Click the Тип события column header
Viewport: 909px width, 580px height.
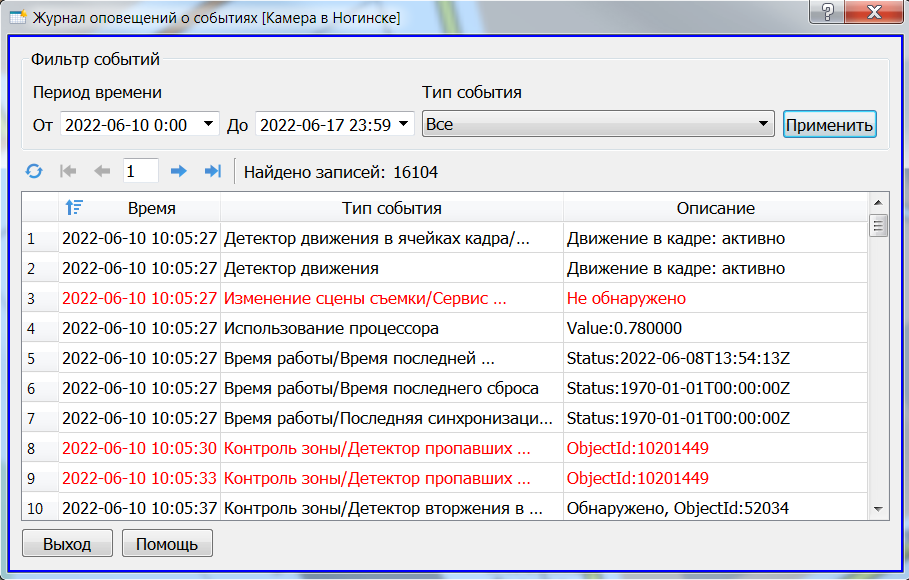(390, 206)
